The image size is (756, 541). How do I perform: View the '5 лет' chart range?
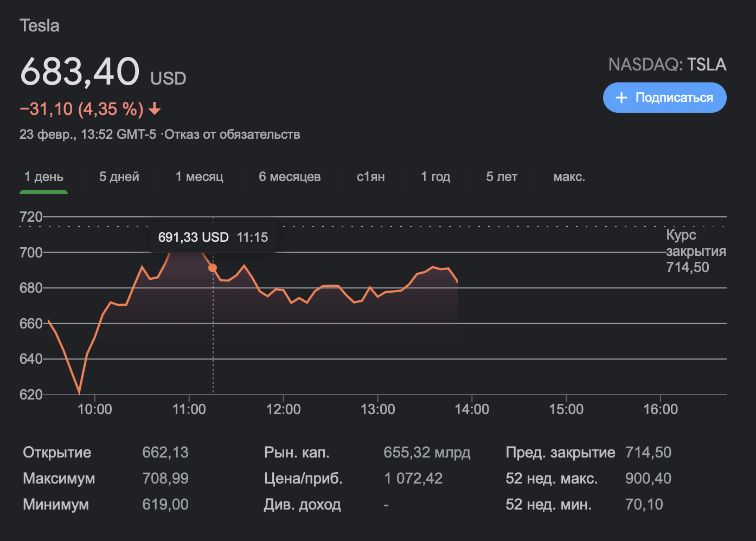pyautogui.click(x=502, y=177)
